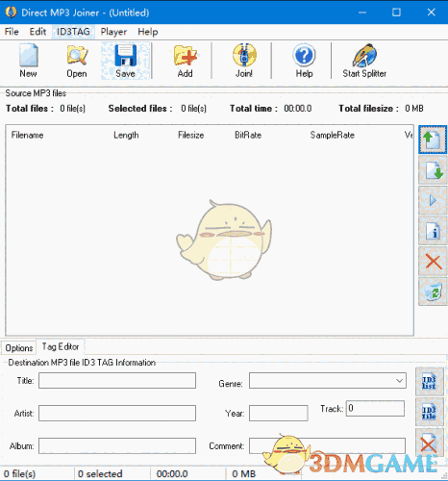Sort list by Filename column header

(x=28, y=135)
